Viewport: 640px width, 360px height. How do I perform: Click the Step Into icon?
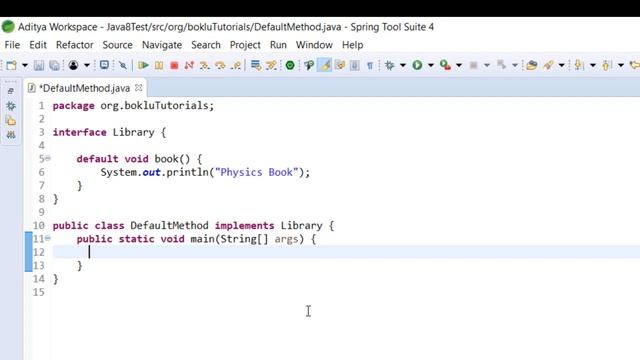205,65
